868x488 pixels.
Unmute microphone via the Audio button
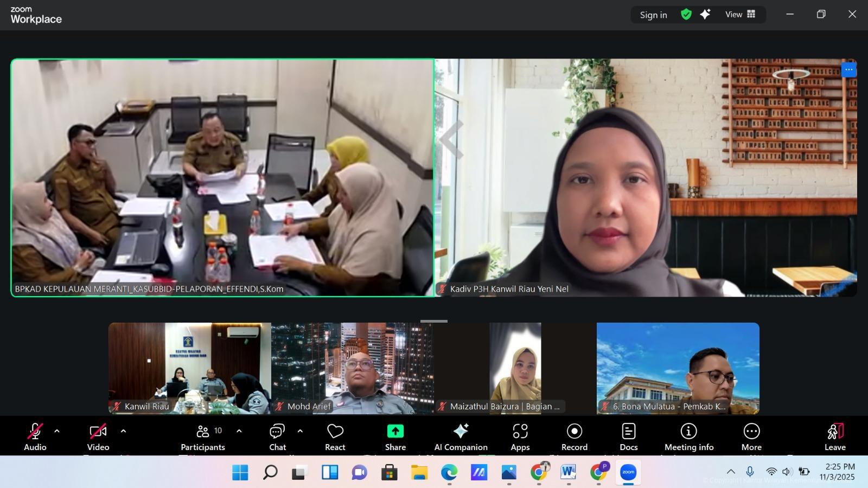[35, 437]
